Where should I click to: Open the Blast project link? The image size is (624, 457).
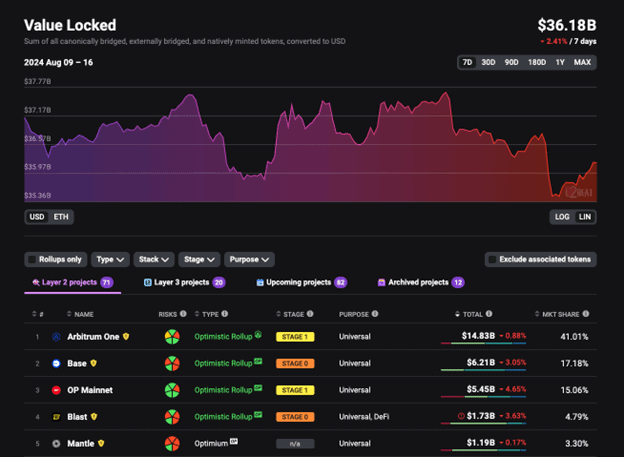click(x=77, y=417)
